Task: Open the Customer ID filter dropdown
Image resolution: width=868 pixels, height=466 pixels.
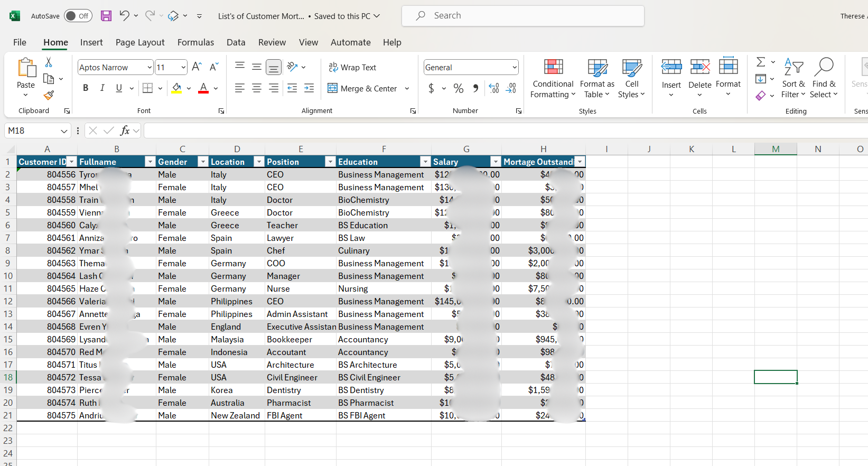Action: [x=72, y=162]
